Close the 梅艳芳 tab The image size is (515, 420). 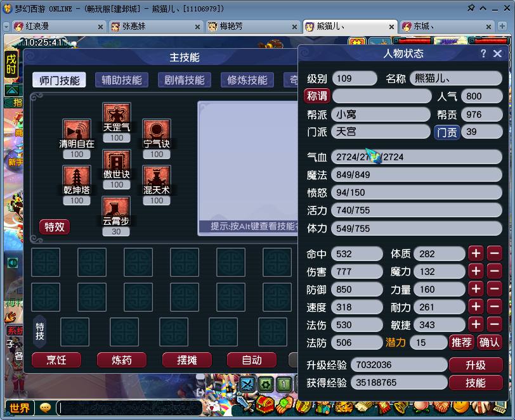pos(295,27)
